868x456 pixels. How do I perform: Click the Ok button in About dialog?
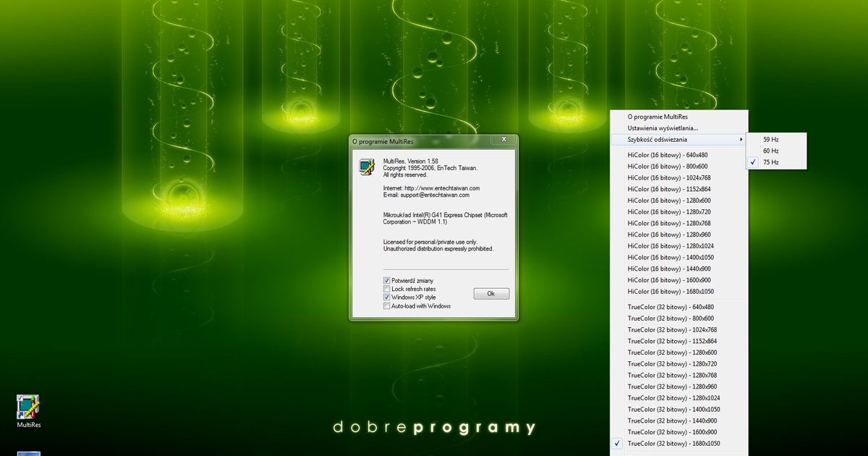click(x=491, y=294)
